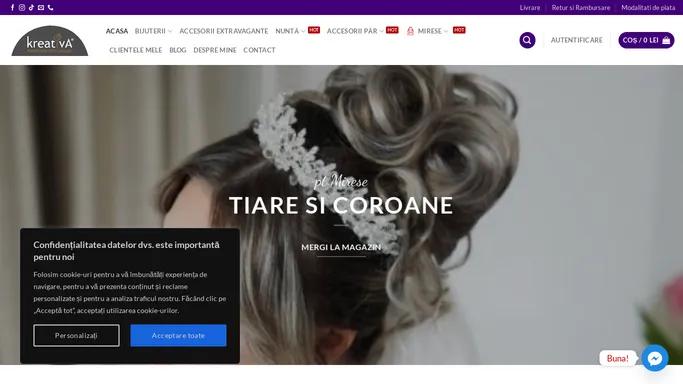Viewport: 683px width, 384px height.
Task: Open the Messenger chat bubble
Action: coord(655,358)
